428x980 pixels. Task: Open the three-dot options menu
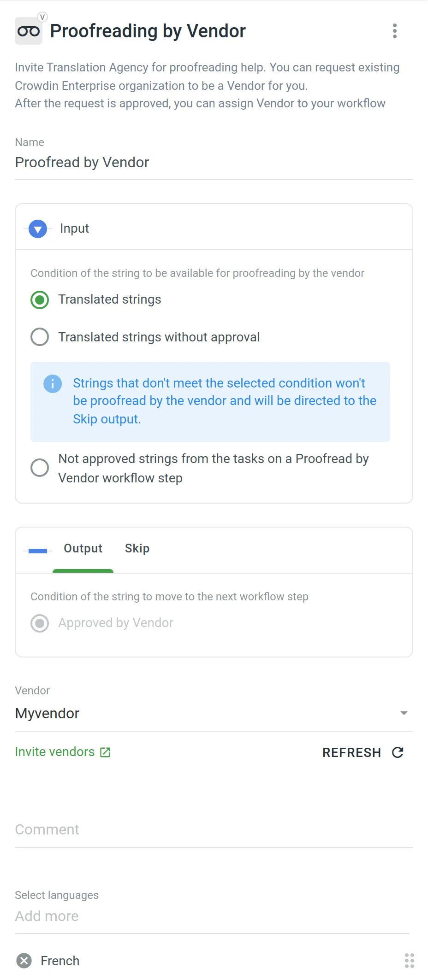pyautogui.click(x=395, y=31)
